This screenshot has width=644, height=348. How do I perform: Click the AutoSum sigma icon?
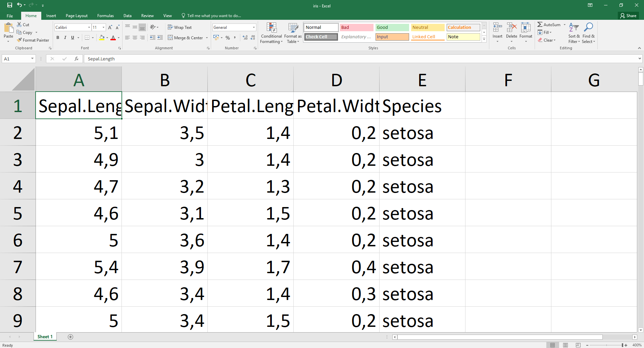pyautogui.click(x=540, y=24)
